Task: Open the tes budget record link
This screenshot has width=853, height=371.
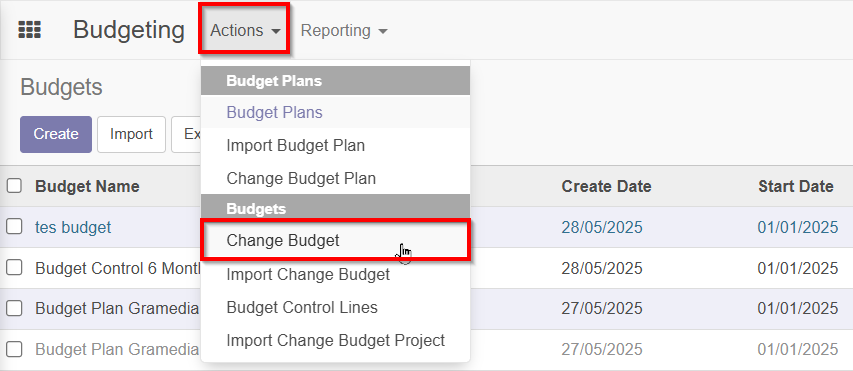Action: pyautogui.click(x=73, y=227)
